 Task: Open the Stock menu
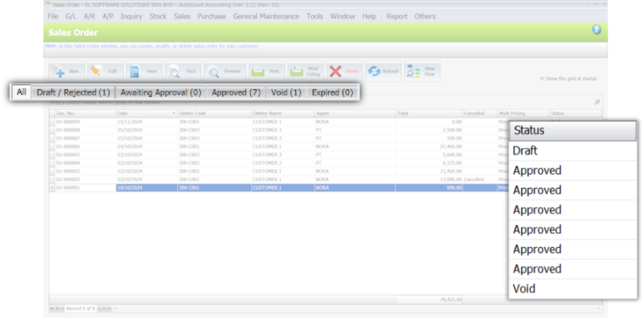[x=158, y=16]
